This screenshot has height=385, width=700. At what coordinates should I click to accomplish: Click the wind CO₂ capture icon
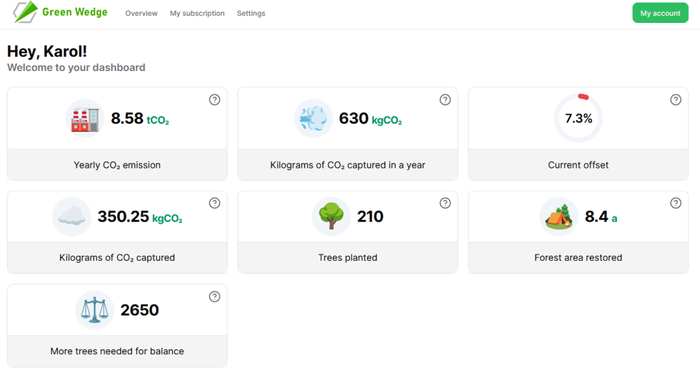[313, 118]
